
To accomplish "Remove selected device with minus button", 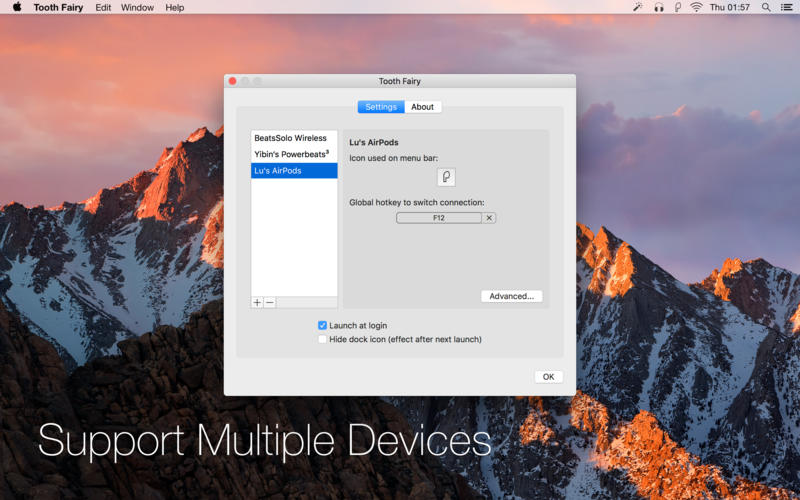I will tap(270, 302).
